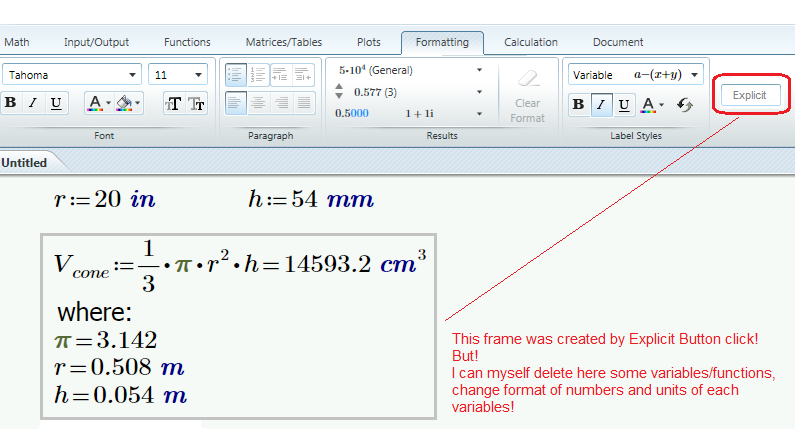This screenshot has height=438, width=795.
Task: Open the Document ribbon tab
Action: pyautogui.click(x=618, y=42)
